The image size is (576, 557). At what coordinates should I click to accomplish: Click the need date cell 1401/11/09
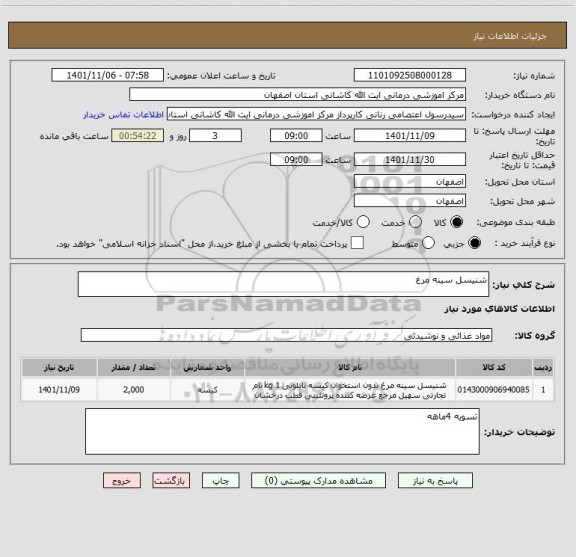pyautogui.click(x=59, y=389)
